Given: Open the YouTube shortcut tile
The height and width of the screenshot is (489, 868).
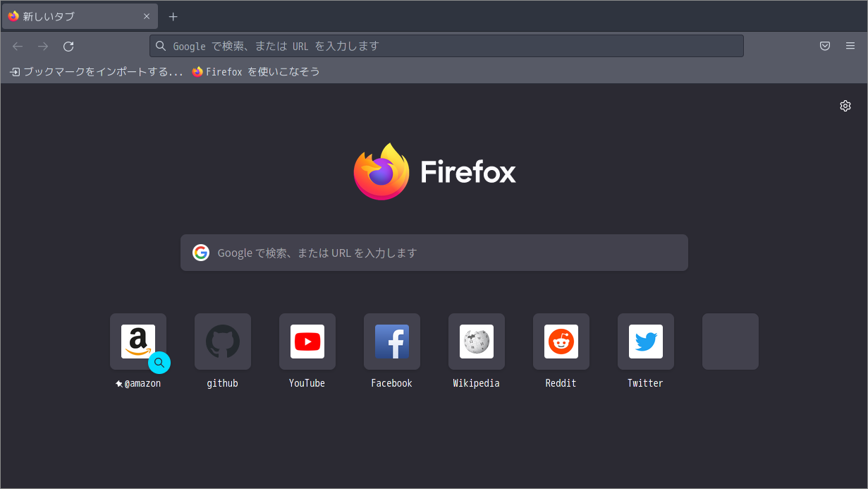Looking at the screenshot, I should tap(307, 342).
